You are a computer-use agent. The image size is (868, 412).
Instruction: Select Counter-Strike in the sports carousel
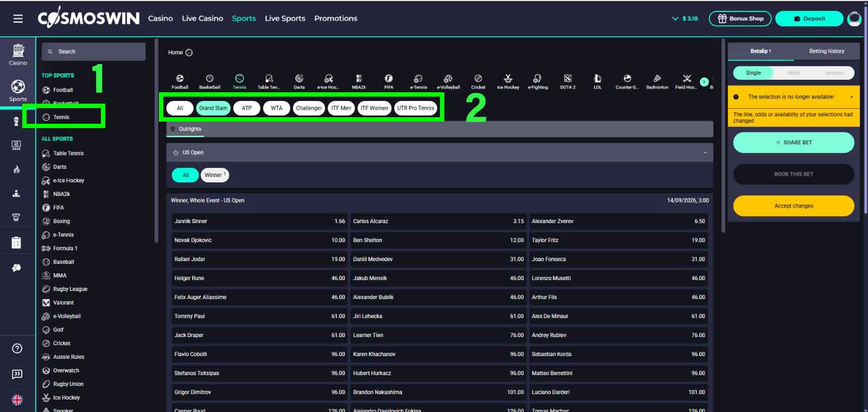(x=627, y=81)
